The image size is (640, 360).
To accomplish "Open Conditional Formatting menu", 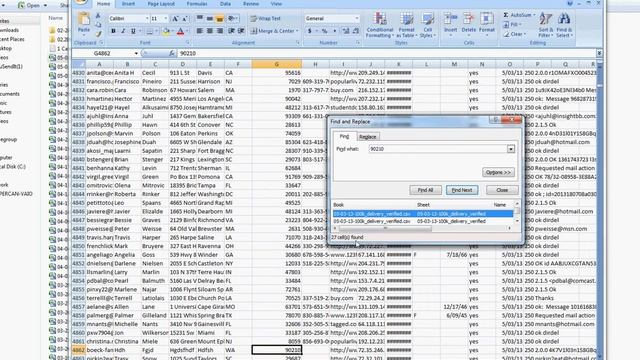I will click(x=380, y=25).
